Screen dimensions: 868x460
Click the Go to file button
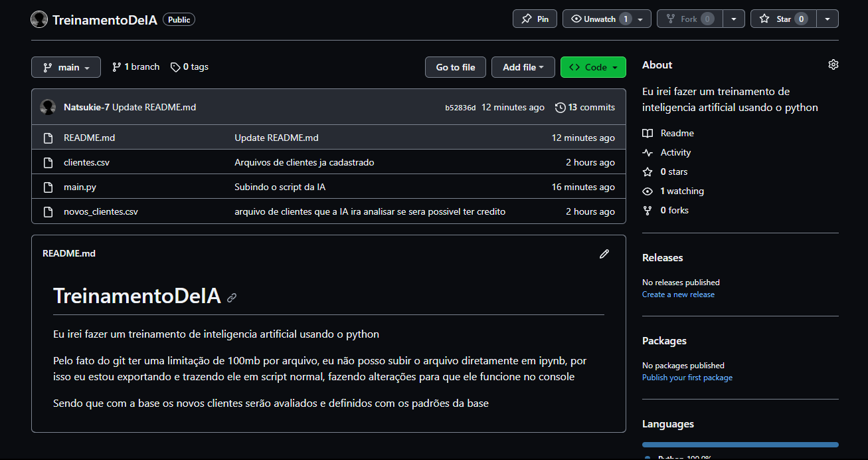coord(455,66)
